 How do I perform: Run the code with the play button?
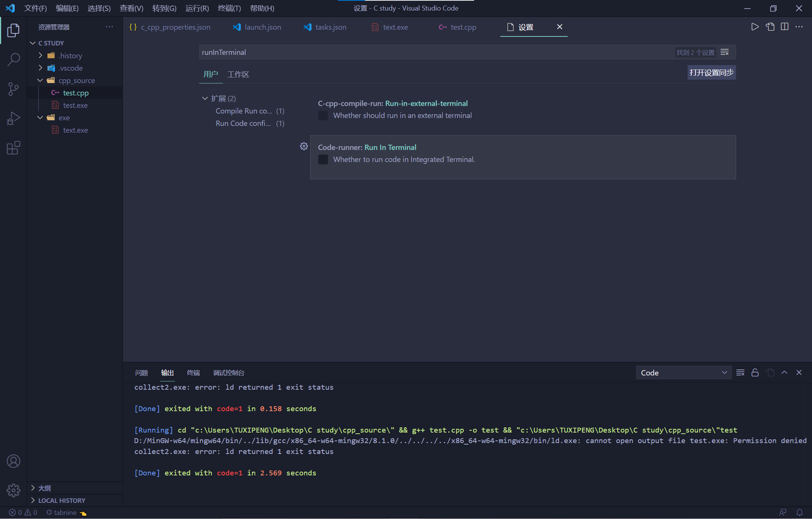click(x=755, y=27)
